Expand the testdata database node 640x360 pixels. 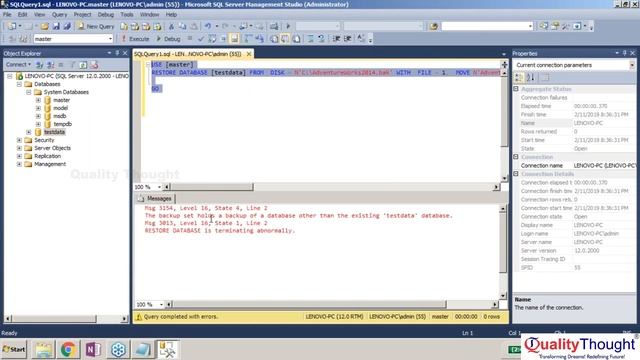[x=29, y=132]
